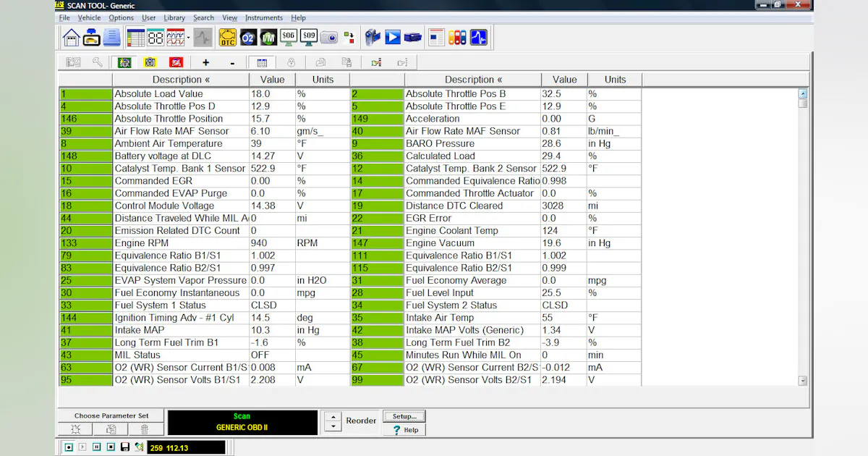Screen dimensions: 868x456
Task: Click the Reorder down arrow
Action: click(332, 426)
